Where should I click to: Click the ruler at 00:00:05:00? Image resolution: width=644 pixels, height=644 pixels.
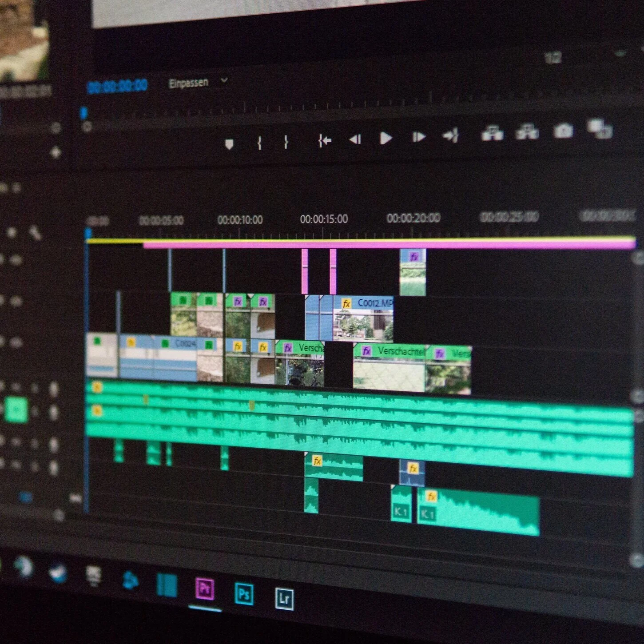[161, 221]
